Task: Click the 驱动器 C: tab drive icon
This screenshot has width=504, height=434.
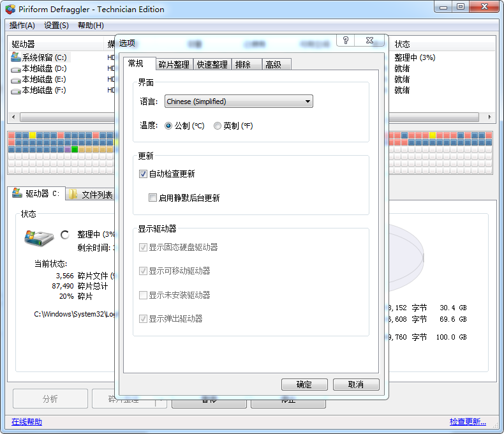Action: [x=17, y=193]
